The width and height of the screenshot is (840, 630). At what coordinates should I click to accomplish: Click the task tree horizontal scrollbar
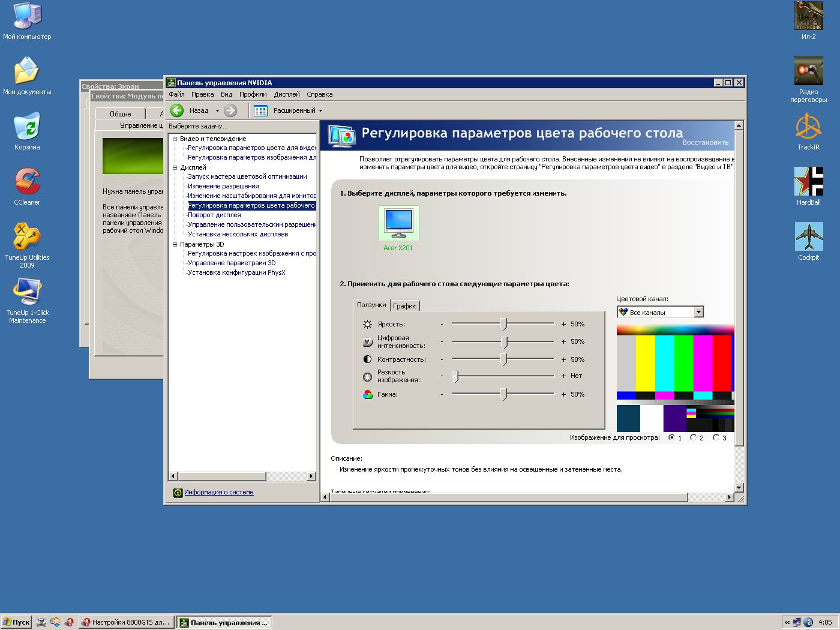click(242, 476)
